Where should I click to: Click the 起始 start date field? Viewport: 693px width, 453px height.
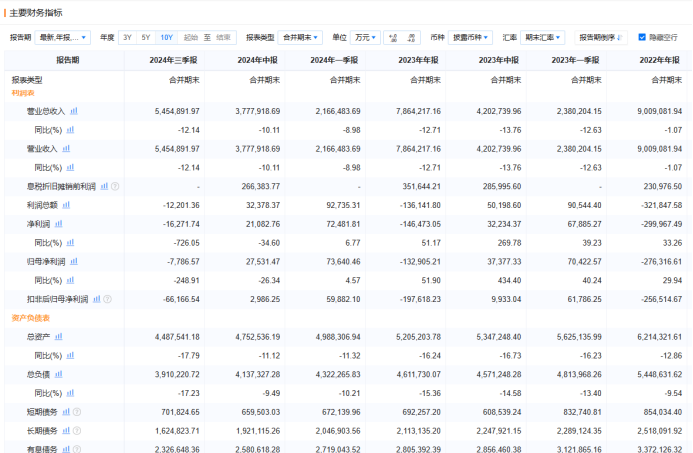click(x=190, y=37)
